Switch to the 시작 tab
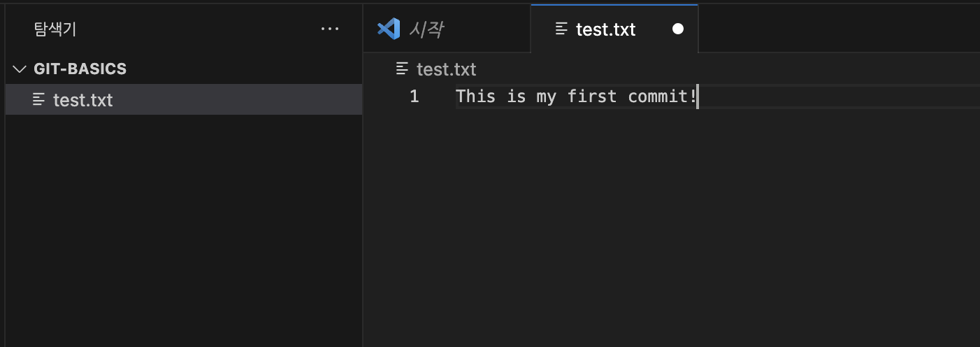 click(447, 29)
